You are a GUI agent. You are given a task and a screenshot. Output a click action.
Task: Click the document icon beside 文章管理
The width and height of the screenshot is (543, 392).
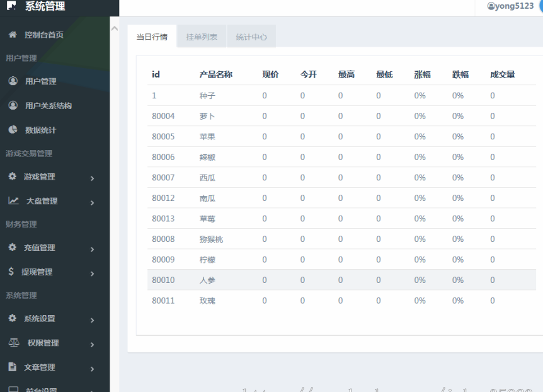coord(12,367)
